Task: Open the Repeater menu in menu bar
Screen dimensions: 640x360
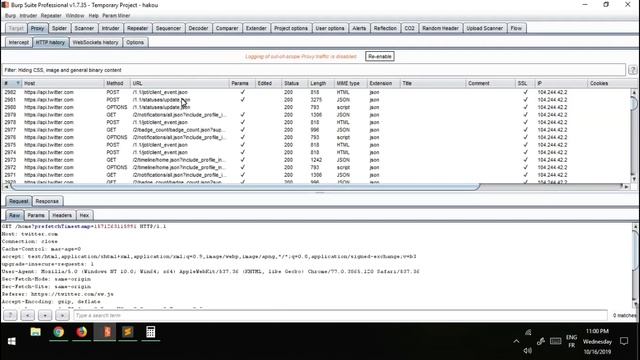Action: (x=51, y=16)
